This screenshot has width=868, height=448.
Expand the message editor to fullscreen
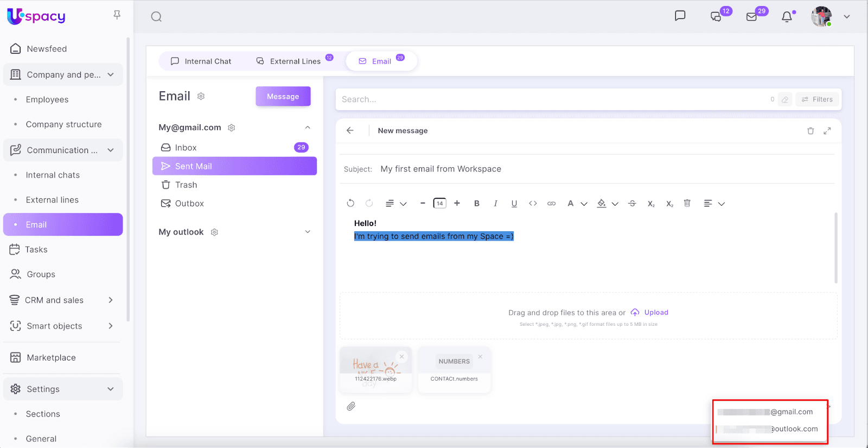point(827,131)
